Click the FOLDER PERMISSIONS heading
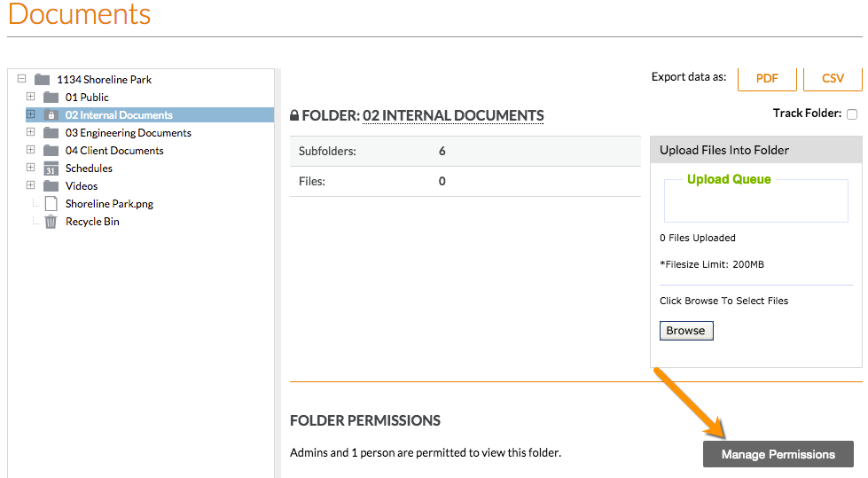The width and height of the screenshot is (868, 478). pyautogui.click(x=365, y=421)
